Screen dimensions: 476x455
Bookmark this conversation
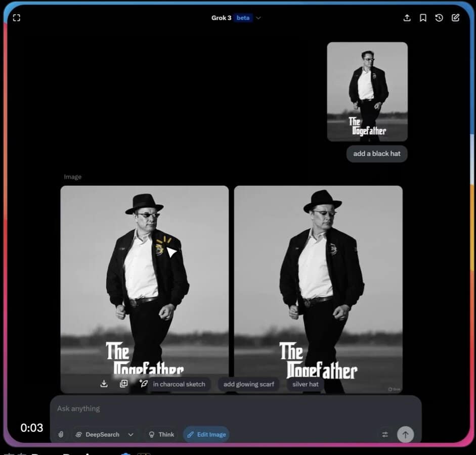tap(423, 18)
